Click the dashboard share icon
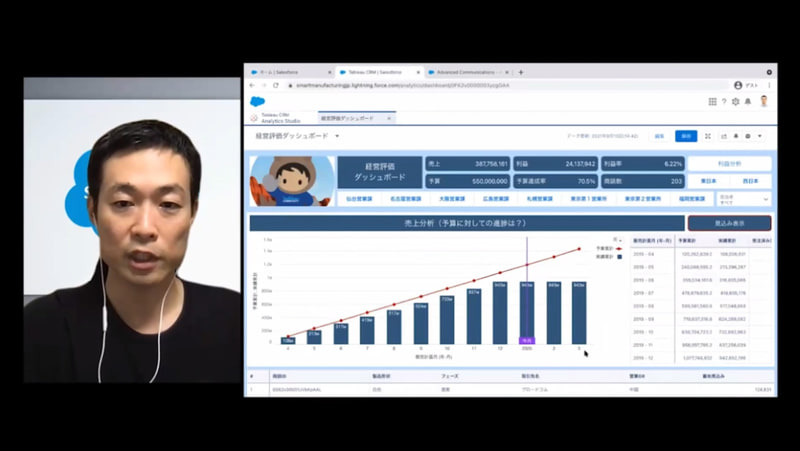The height and width of the screenshot is (451, 800). pyautogui.click(x=723, y=136)
